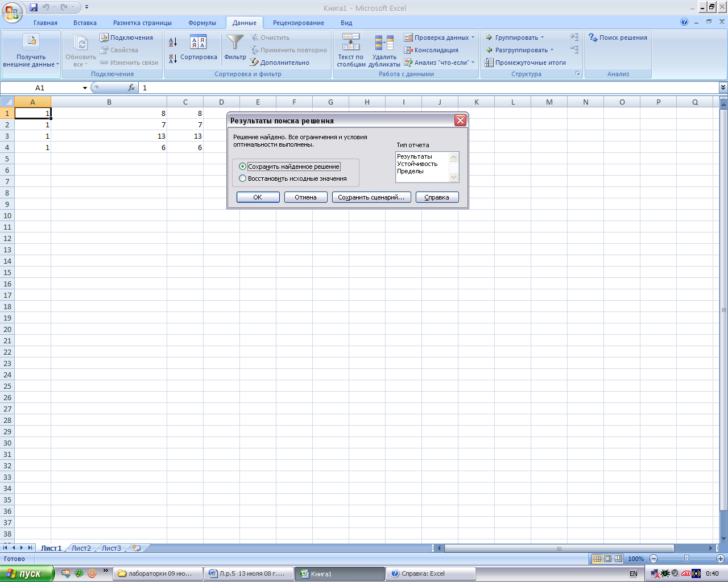Open Excel Help question mark icon
728x582 pixels.
[x=684, y=22]
